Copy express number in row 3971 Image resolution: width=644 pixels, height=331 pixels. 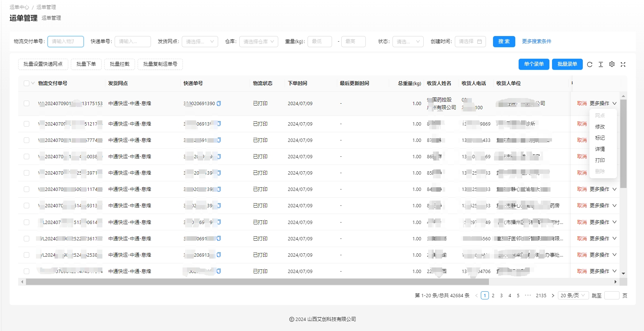tap(219, 173)
